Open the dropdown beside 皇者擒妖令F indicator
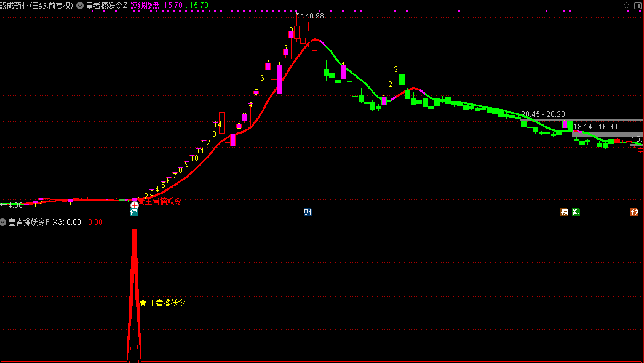This screenshot has height=363, width=644. click(x=3, y=222)
